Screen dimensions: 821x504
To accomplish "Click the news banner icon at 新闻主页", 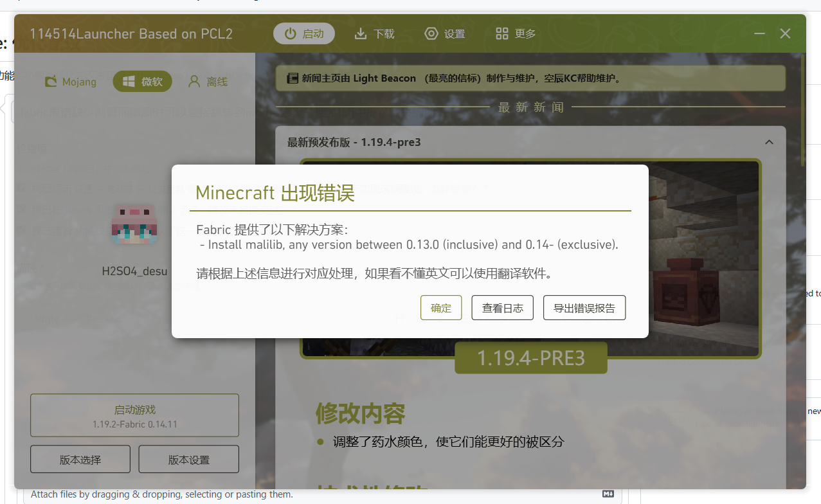I will pyautogui.click(x=293, y=78).
